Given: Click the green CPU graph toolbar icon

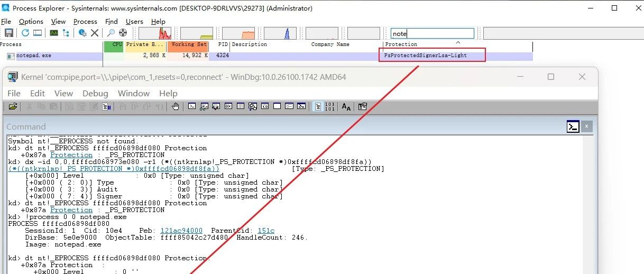Looking at the screenshot, I should point(54,33).
